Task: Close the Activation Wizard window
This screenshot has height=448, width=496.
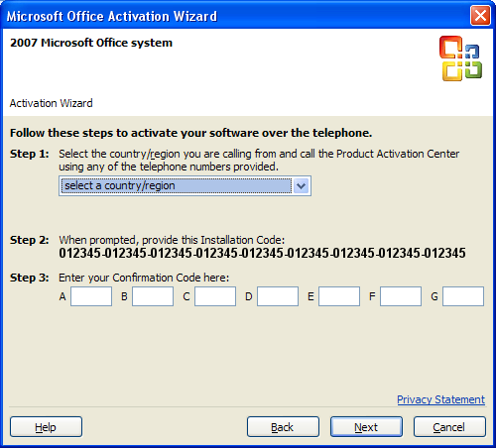Action: point(480,16)
